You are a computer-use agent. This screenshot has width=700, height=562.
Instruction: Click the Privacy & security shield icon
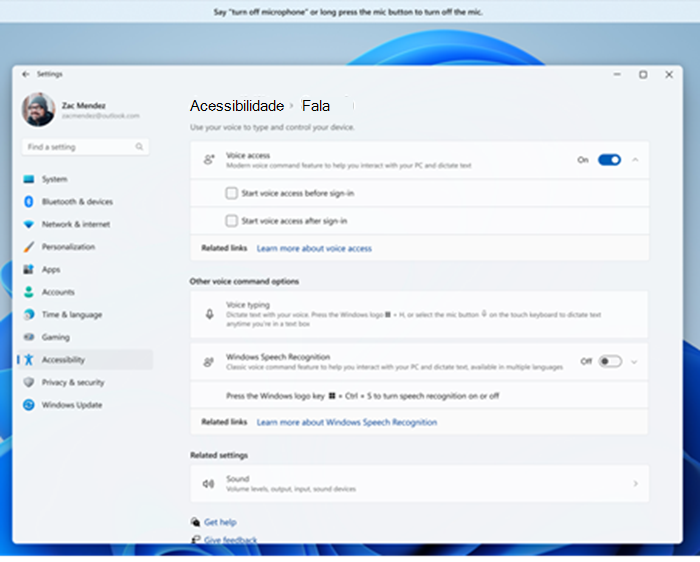pyautogui.click(x=29, y=383)
